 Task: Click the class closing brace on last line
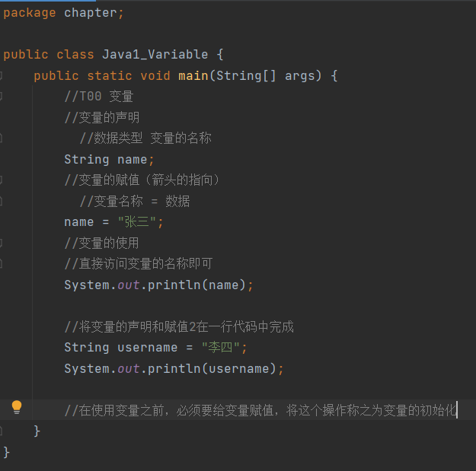point(7,451)
